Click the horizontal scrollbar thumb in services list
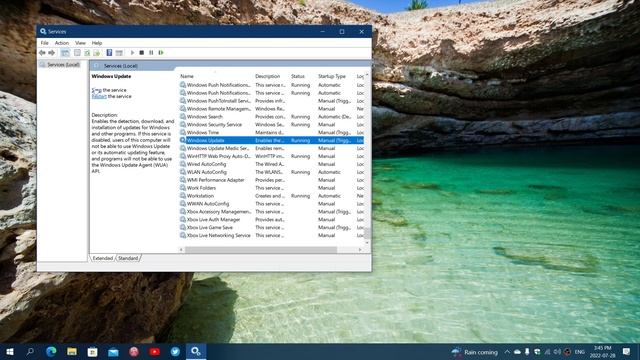This screenshot has width=640, height=360. coord(261,249)
